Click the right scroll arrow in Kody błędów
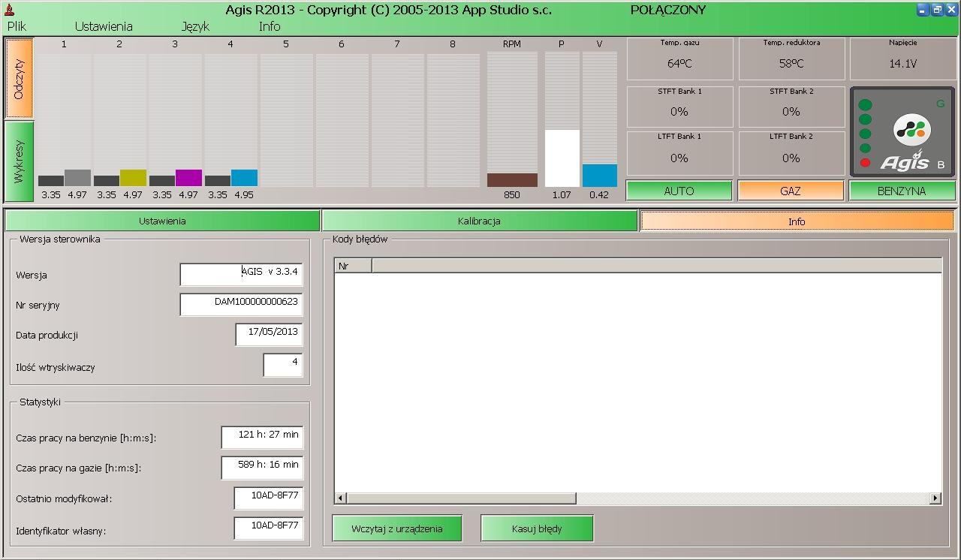961x560 pixels. (935, 498)
